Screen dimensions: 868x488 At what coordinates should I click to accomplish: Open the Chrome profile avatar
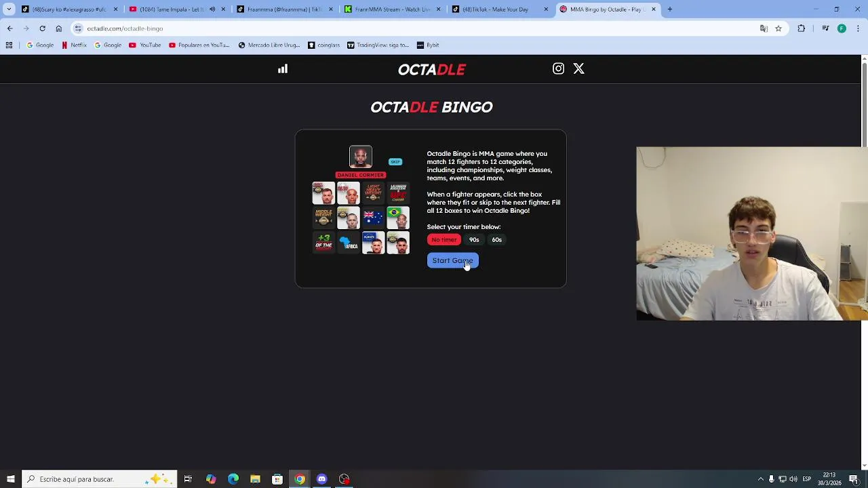pyautogui.click(x=842, y=28)
